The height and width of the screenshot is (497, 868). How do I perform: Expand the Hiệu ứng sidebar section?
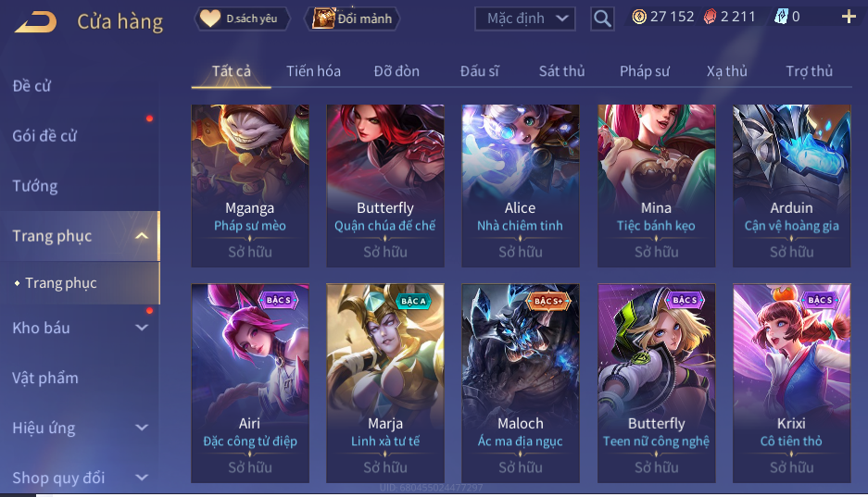tap(142, 428)
